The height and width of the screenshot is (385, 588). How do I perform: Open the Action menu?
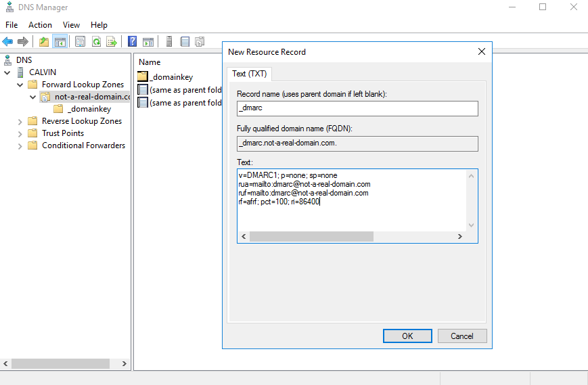[40, 25]
